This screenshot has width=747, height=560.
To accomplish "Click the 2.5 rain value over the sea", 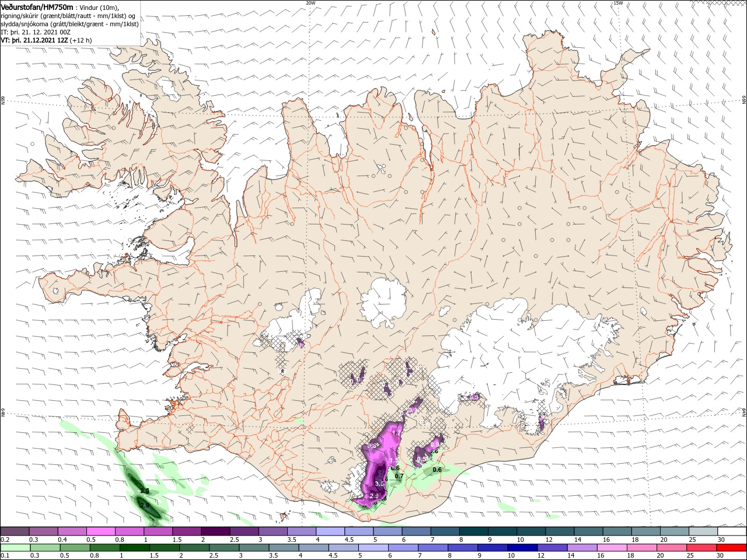I will click(145, 492).
